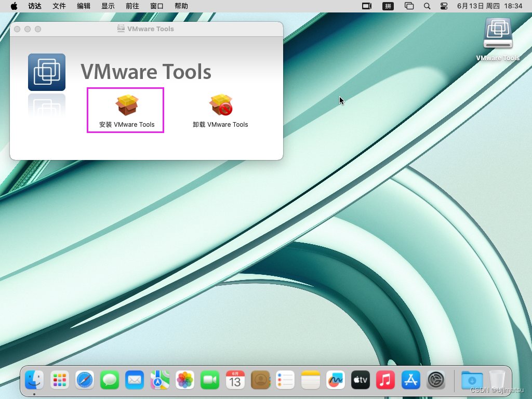532x399 pixels.
Task: Open Contacts from the Dock
Action: click(x=260, y=379)
